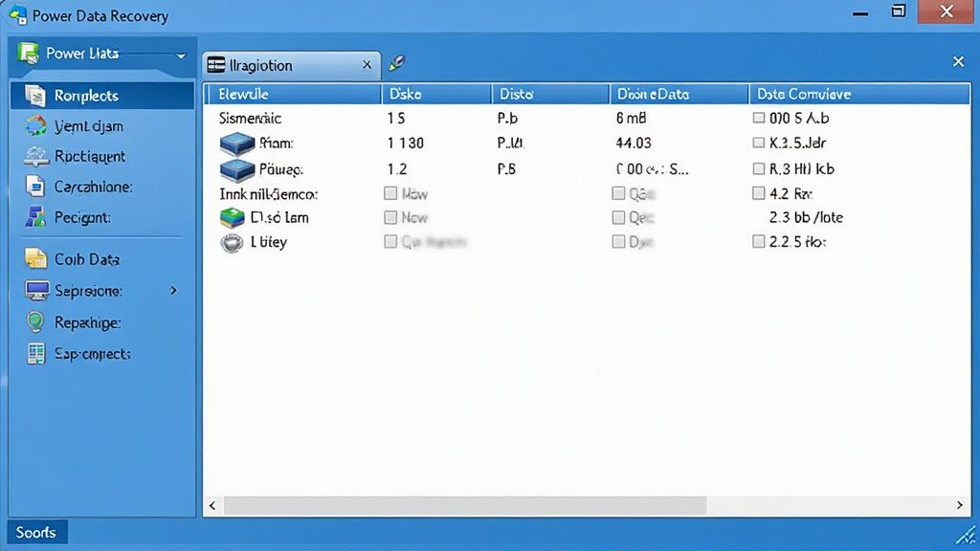Click the L biey disc icon
980x551 pixels.
coord(232,242)
